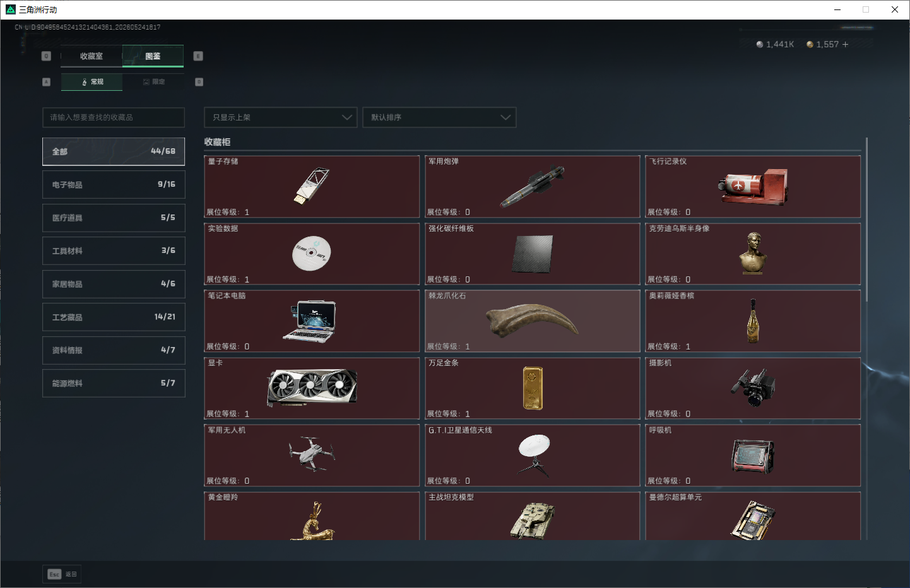Expand the 只显示上架 filter dropdown
This screenshot has height=588, width=910.
click(x=281, y=117)
